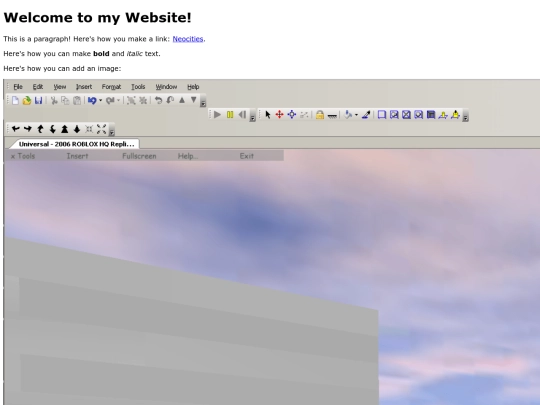Click the camera zoom out arrow
This screenshot has height=405, width=540.
tap(77, 129)
